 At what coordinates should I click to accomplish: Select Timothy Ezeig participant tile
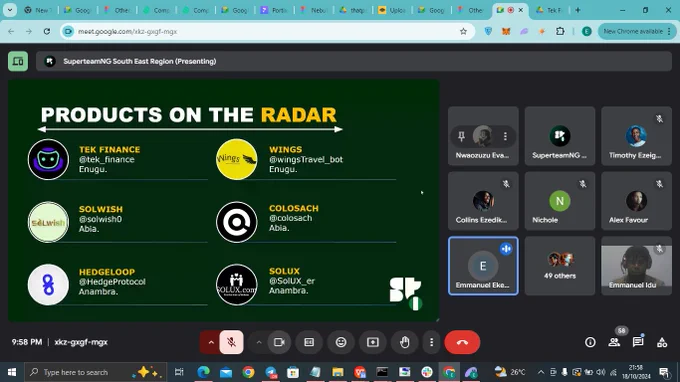636,136
